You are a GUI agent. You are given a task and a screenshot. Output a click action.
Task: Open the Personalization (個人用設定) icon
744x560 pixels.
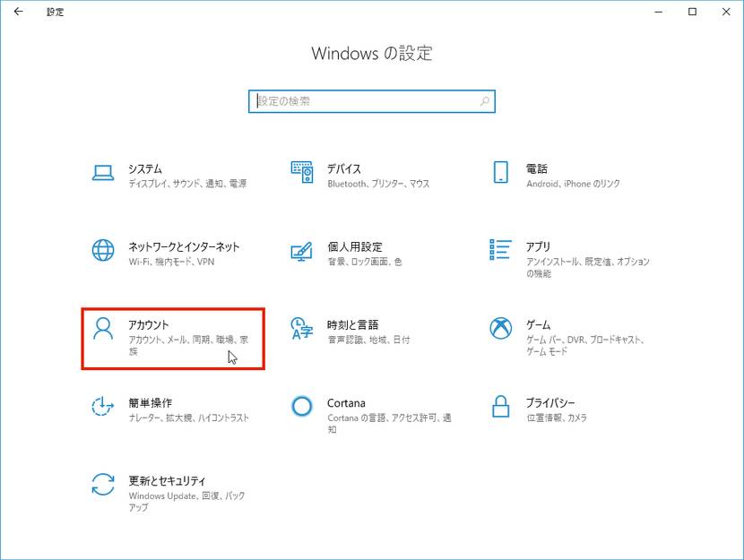pyautogui.click(x=302, y=251)
